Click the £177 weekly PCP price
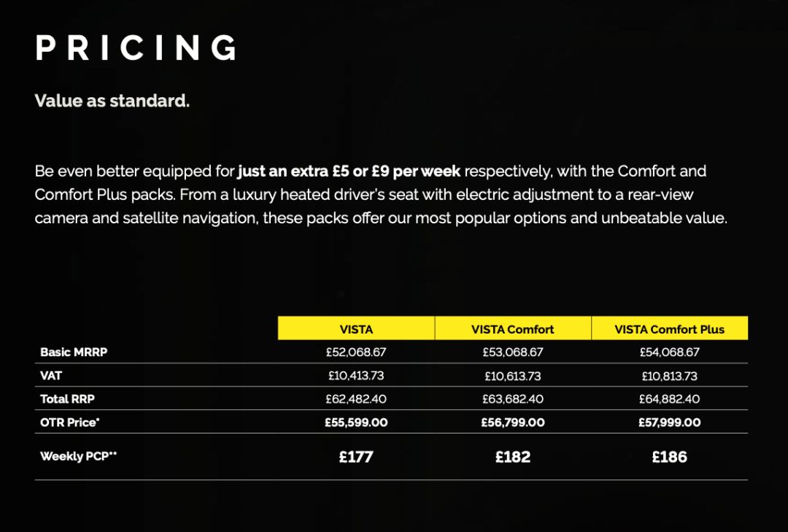 [356, 457]
